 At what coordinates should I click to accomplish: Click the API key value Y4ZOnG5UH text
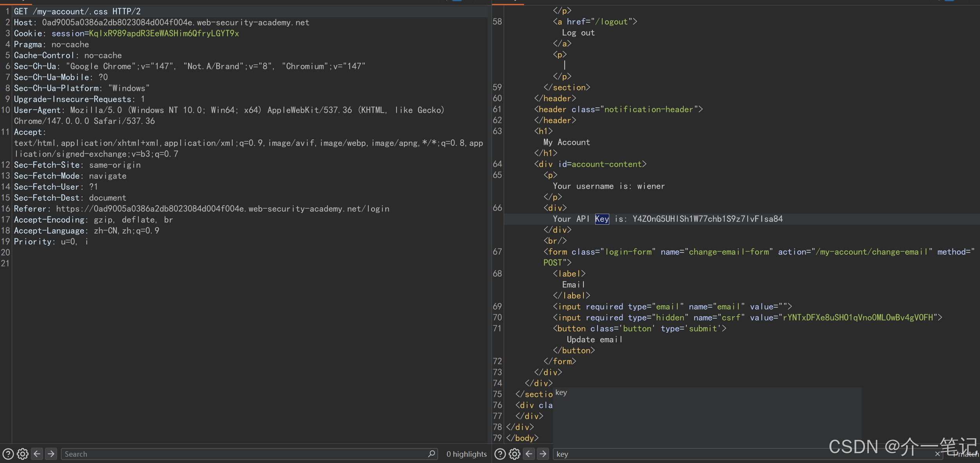[707, 219]
